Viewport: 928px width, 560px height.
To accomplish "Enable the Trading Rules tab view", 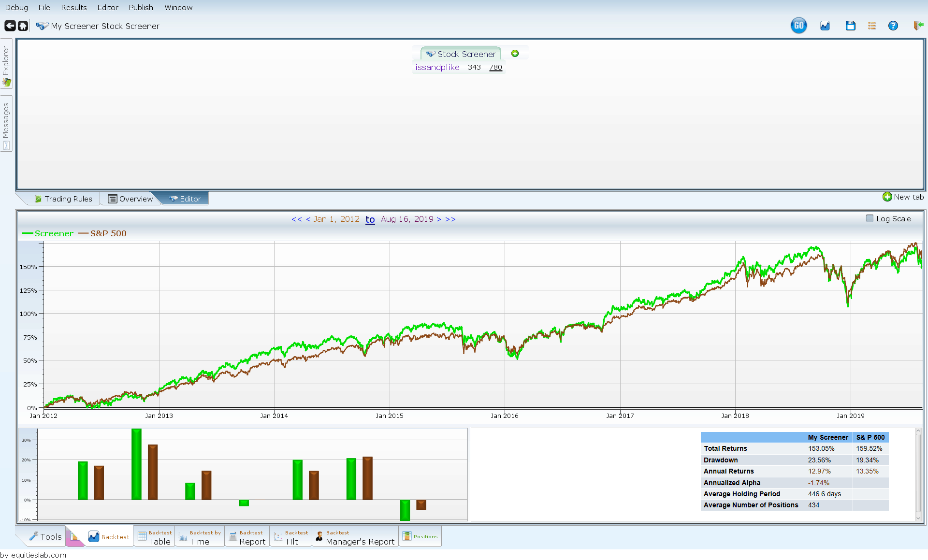I will point(62,198).
